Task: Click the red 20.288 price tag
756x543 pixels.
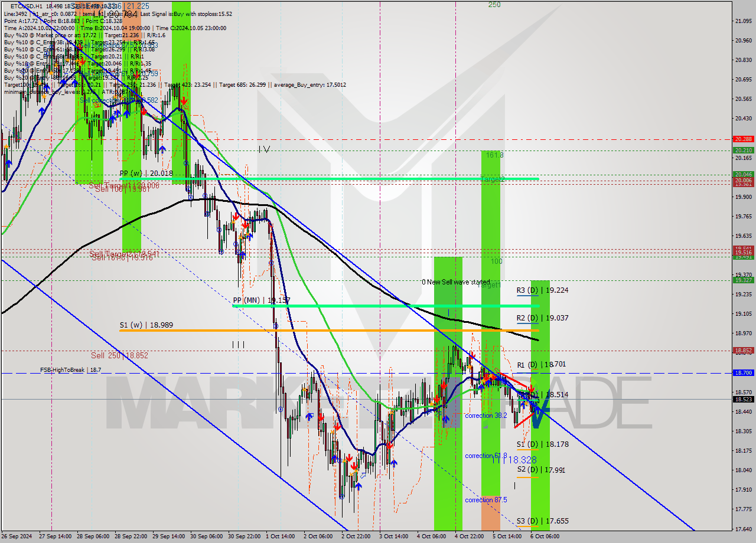Action: 743,139
